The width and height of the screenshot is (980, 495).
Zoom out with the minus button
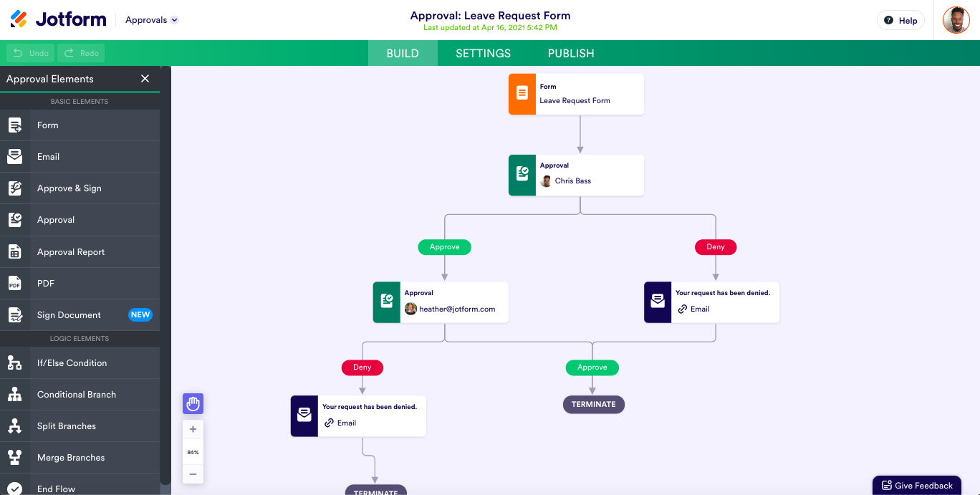193,474
